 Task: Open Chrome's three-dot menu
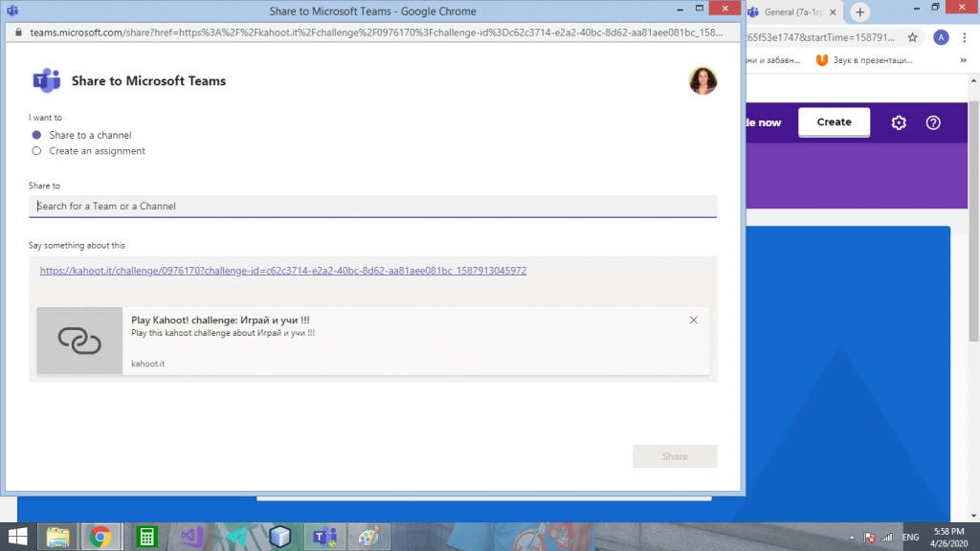point(965,37)
